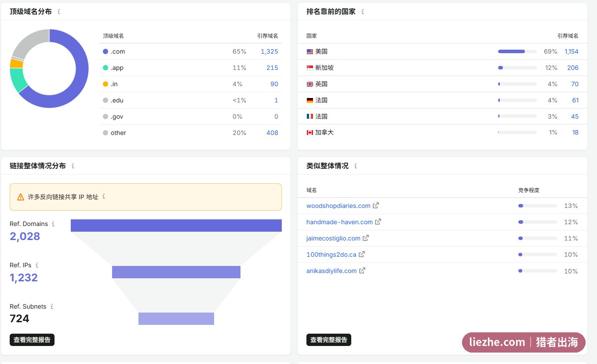
Task: Click the 1 referring domain link for .edu
Action: (276, 100)
